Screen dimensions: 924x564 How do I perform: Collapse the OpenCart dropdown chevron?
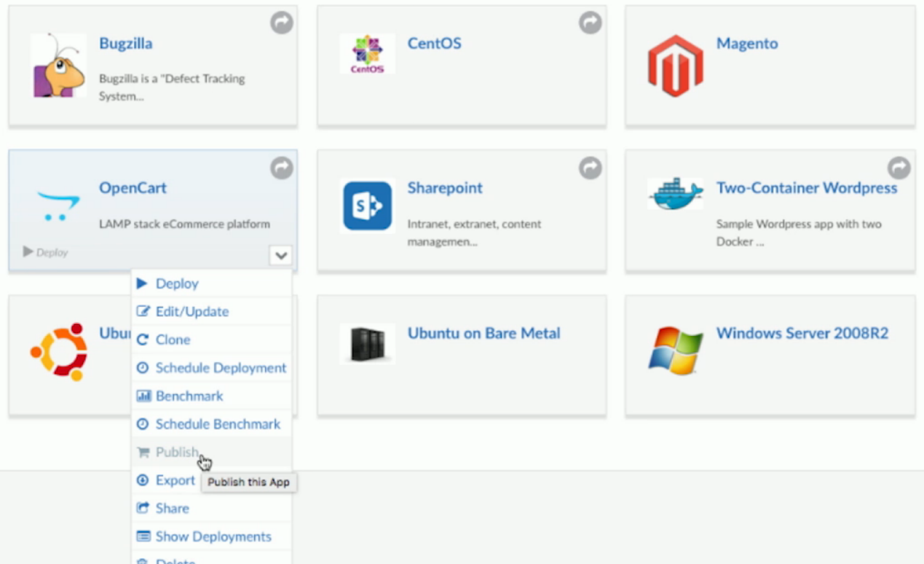click(280, 256)
